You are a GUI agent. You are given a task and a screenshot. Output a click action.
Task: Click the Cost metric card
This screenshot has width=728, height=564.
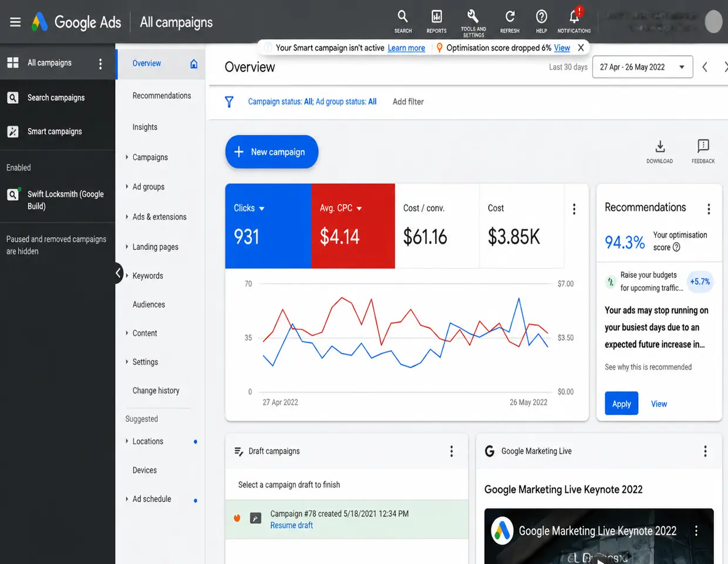pyautogui.click(x=521, y=226)
